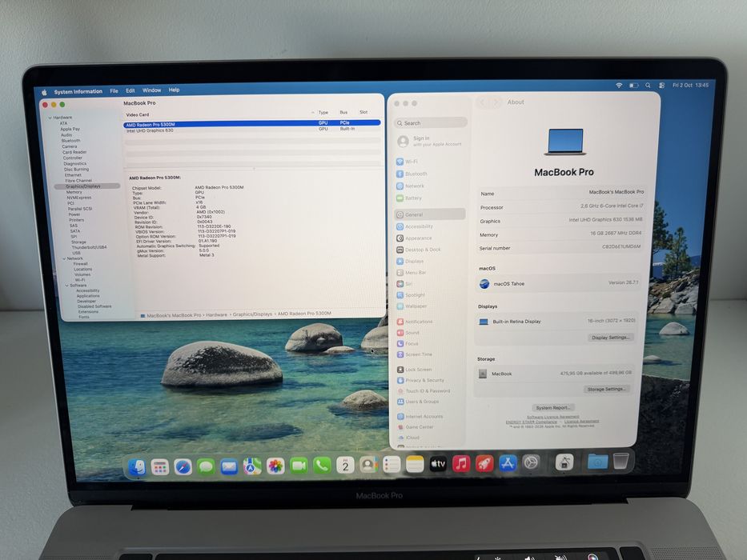Open Appearance in the Settings sidebar
This screenshot has height=560, width=747.
coord(430,238)
